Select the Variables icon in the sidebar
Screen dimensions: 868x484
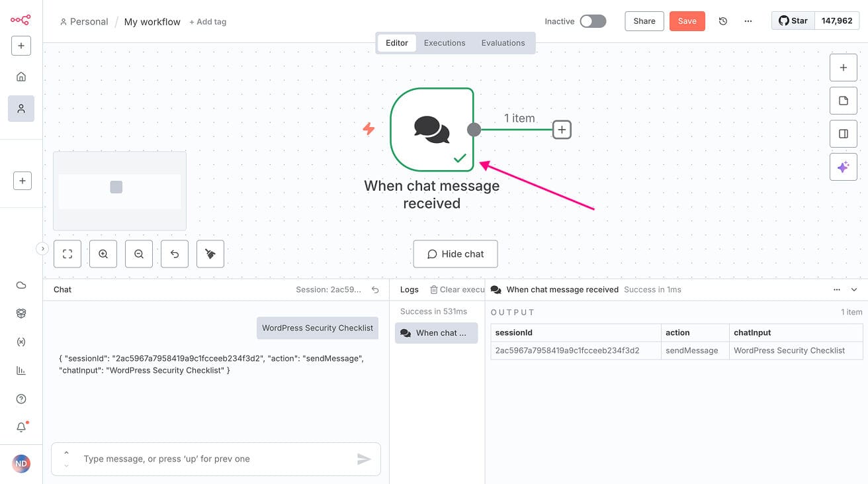(x=21, y=342)
